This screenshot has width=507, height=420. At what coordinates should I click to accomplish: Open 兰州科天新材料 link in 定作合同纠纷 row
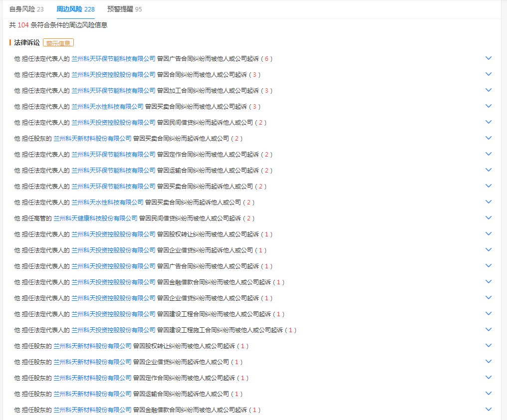(92, 378)
